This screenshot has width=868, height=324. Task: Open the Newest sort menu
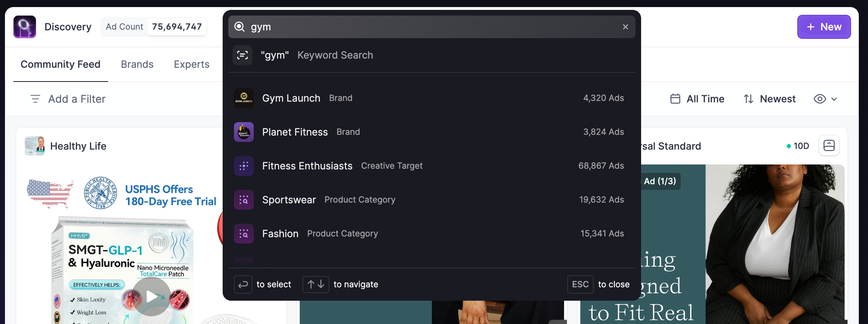[769, 99]
